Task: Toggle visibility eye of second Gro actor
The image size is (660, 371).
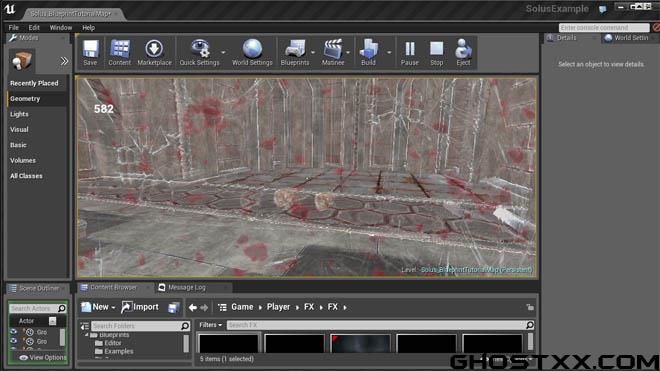Action: click(x=13, y=341)
